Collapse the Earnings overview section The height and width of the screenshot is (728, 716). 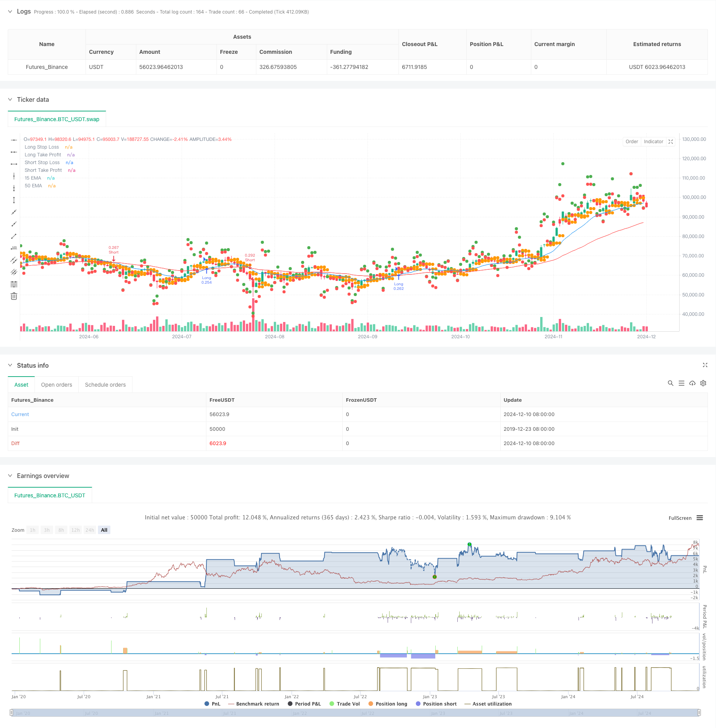(x=10, y=476)
